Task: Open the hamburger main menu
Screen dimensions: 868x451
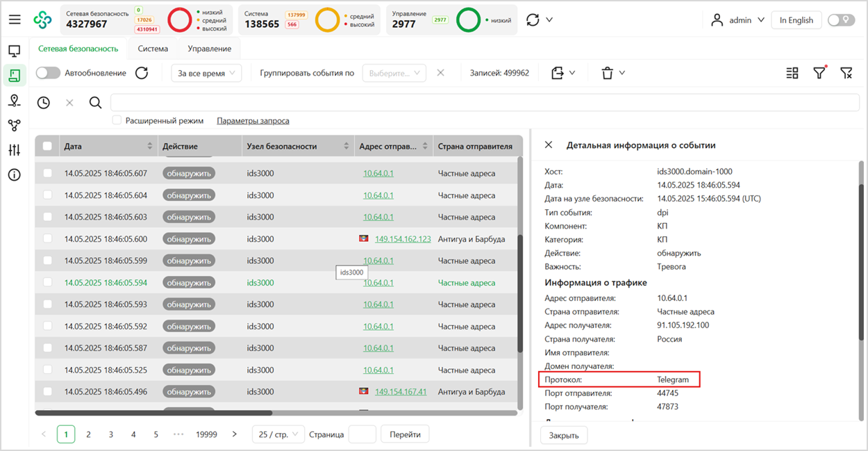Action: (x=15, y=20)
